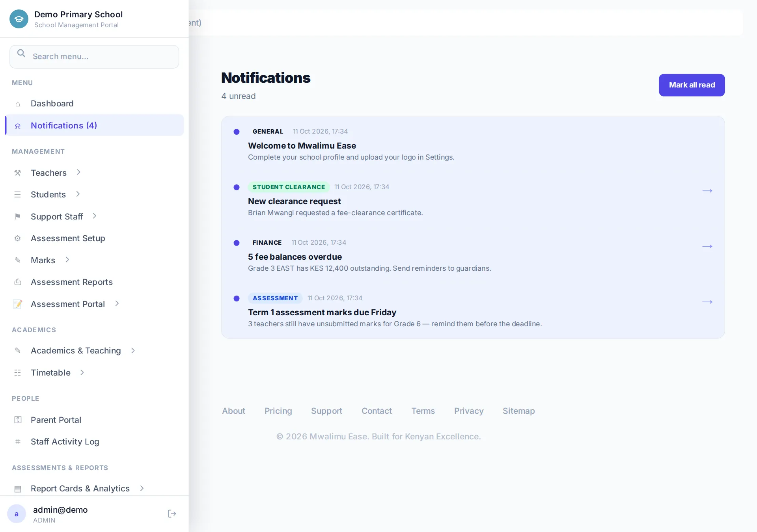
Task: Open the New clearance request arrow
Action: coord(707,191)
